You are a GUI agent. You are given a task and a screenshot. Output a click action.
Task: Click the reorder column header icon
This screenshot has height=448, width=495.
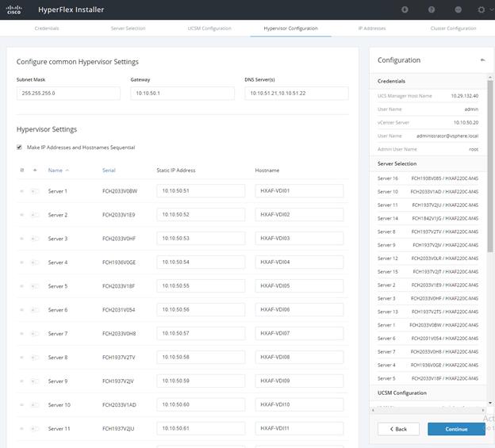pos(21,170)
